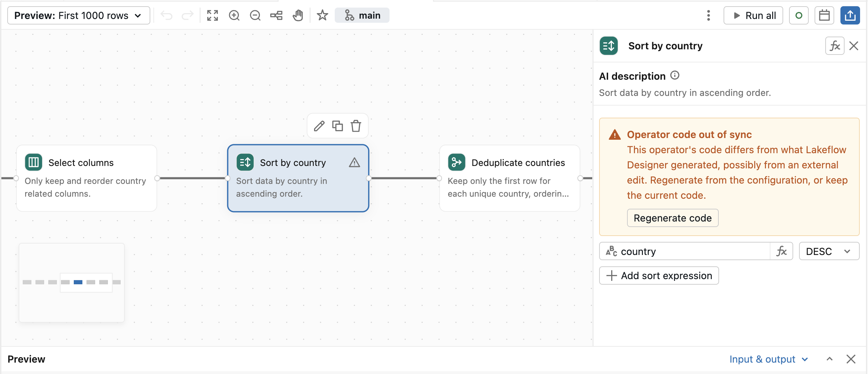Click Select columns output port
This screenshot has width=868, height=374.
pyautogui.click(x=157, y=178)
